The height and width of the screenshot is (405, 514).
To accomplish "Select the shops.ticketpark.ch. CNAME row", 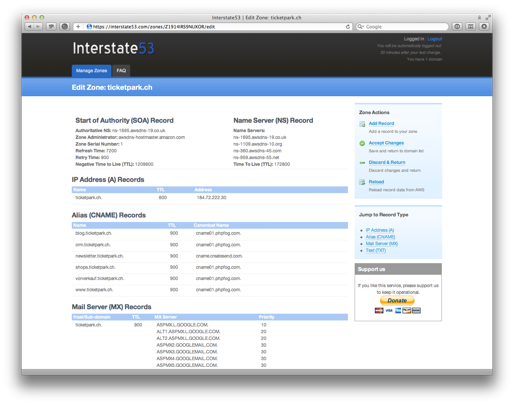I will coord(210,267).
